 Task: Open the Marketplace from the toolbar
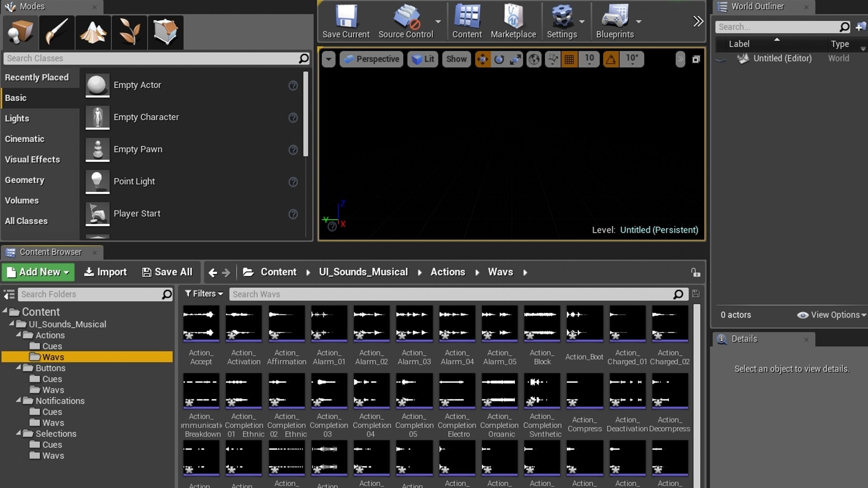coord(513,21)
